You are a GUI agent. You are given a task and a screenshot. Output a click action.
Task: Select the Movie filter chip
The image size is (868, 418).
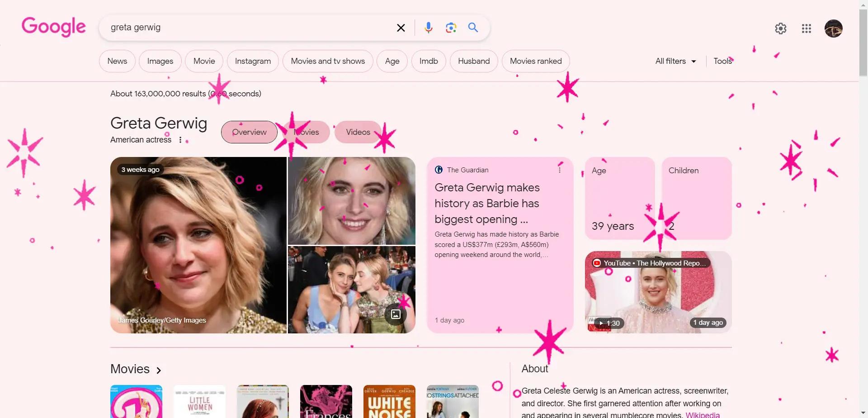tap(204, 61)
